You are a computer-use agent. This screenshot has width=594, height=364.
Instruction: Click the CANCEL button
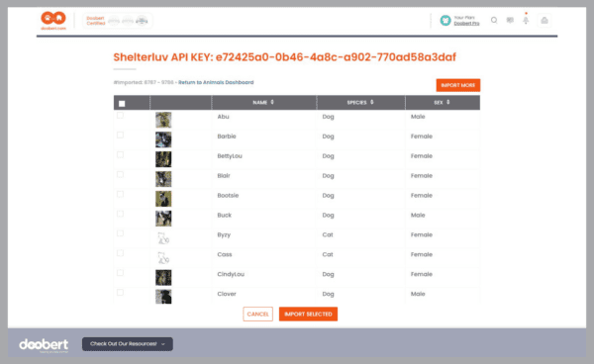coord(257,315)
